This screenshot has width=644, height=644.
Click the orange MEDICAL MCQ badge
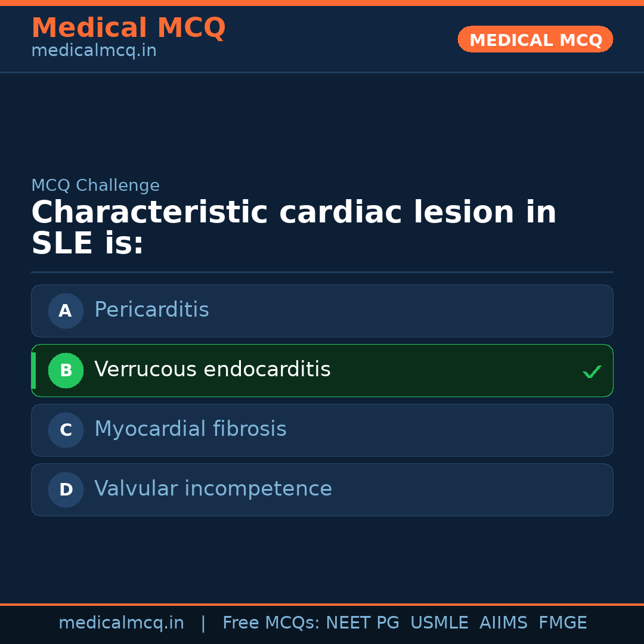click(535, 39)
